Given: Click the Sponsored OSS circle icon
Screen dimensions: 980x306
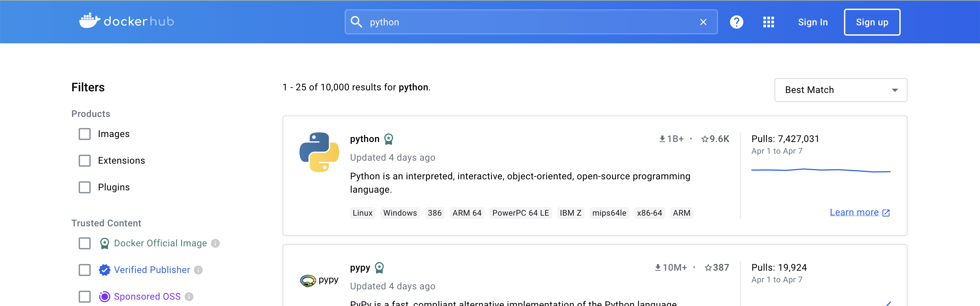Looking at the screenshot, I should pos(104,296).
